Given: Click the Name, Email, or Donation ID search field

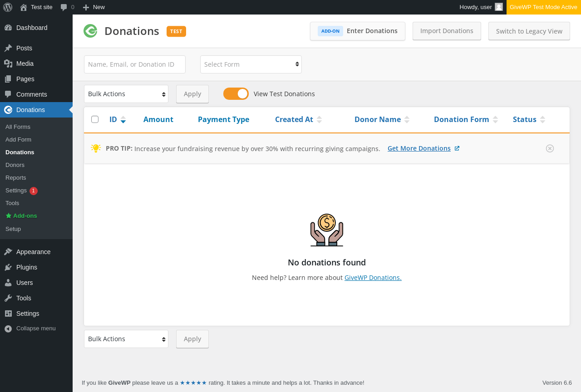Looking at the screenshot, I should (135, 64).
